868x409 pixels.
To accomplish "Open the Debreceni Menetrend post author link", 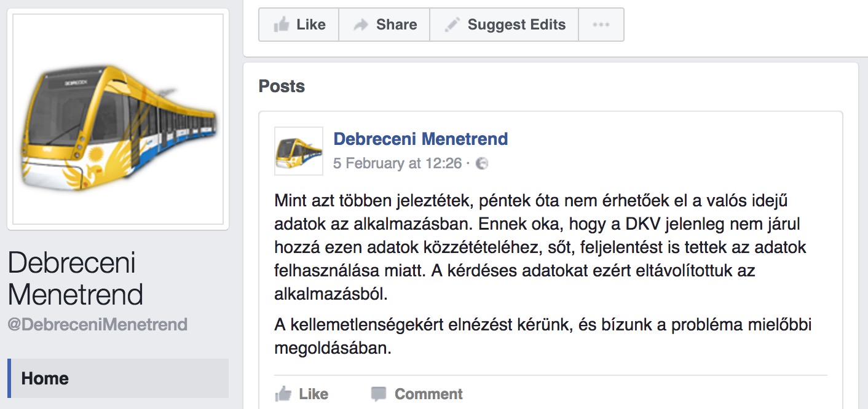I will 420,139.
